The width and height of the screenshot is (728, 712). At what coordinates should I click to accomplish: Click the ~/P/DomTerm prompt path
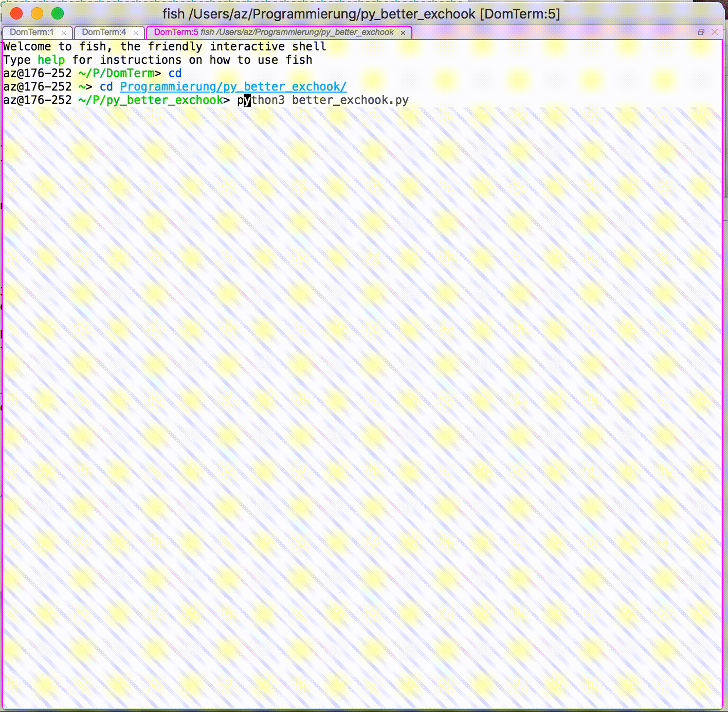point(116,74)
